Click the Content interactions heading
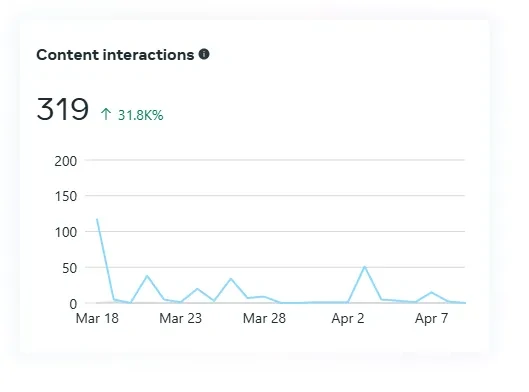529x392 pixels. tap(115, 55)
